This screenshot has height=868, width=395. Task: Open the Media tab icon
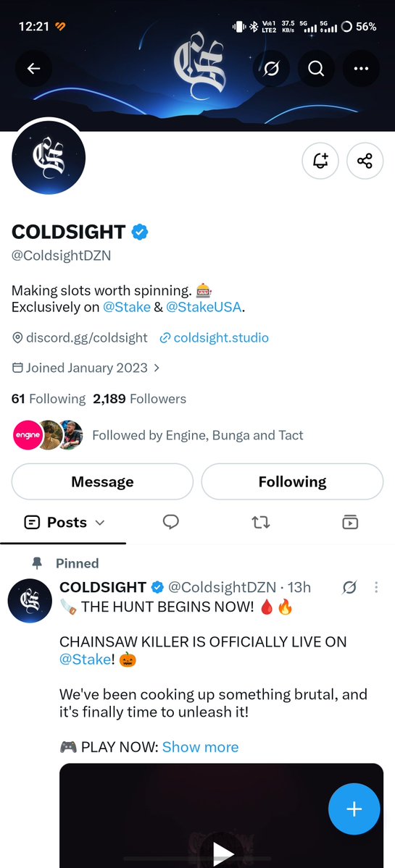[350, 522]
